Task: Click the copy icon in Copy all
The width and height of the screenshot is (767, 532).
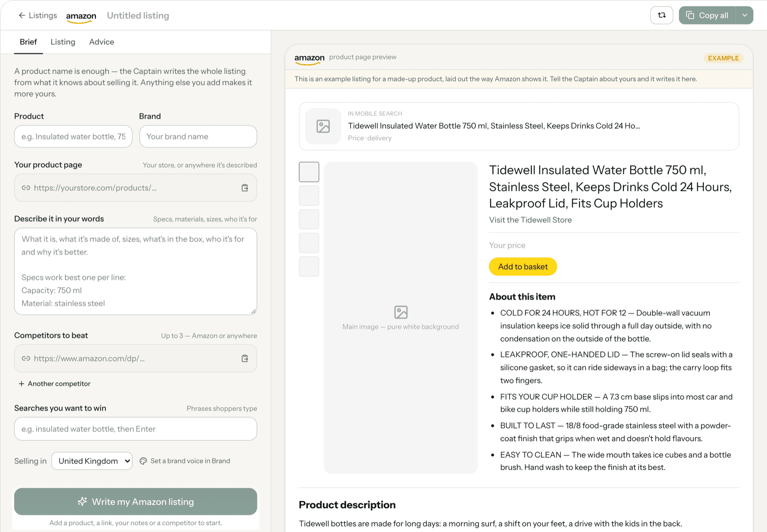Action: click(690, 15)
